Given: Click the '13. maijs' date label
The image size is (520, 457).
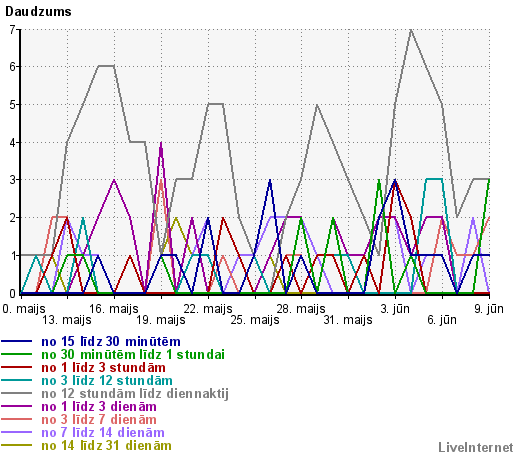Looking at the screenshot, I should coord(67,320).
